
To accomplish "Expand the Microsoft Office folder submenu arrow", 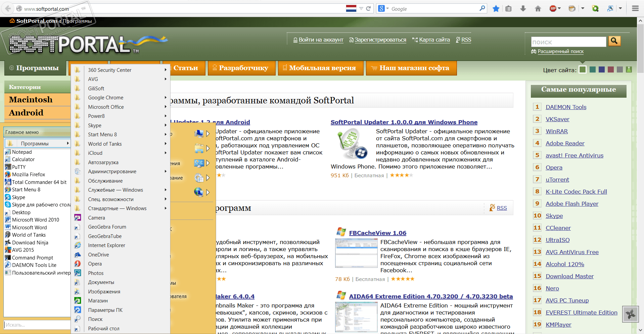I will pyautogui.click(x=166, y=107).
